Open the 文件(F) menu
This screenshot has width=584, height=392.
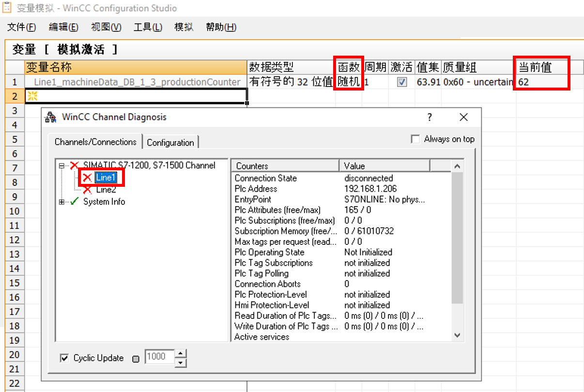click(x=22, y=27)
